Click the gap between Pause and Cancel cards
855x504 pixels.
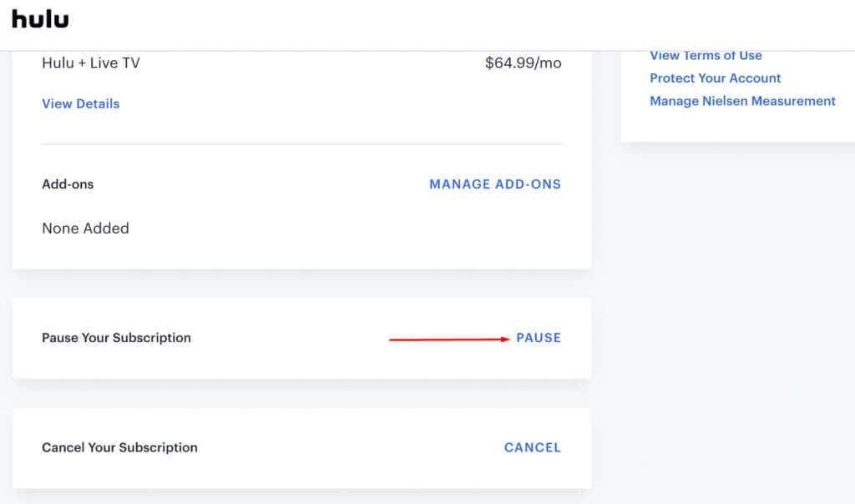[302, 393]
